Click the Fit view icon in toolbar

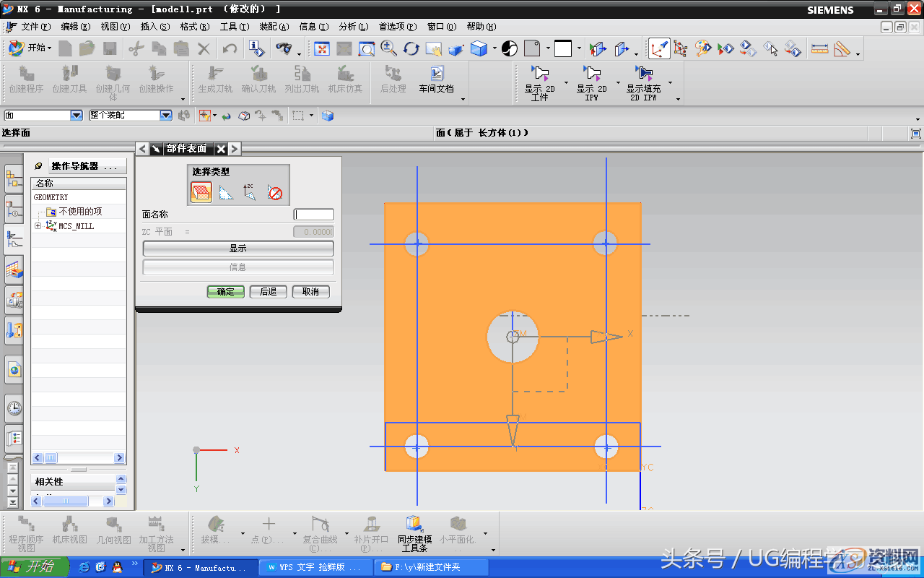click(322, 48)
